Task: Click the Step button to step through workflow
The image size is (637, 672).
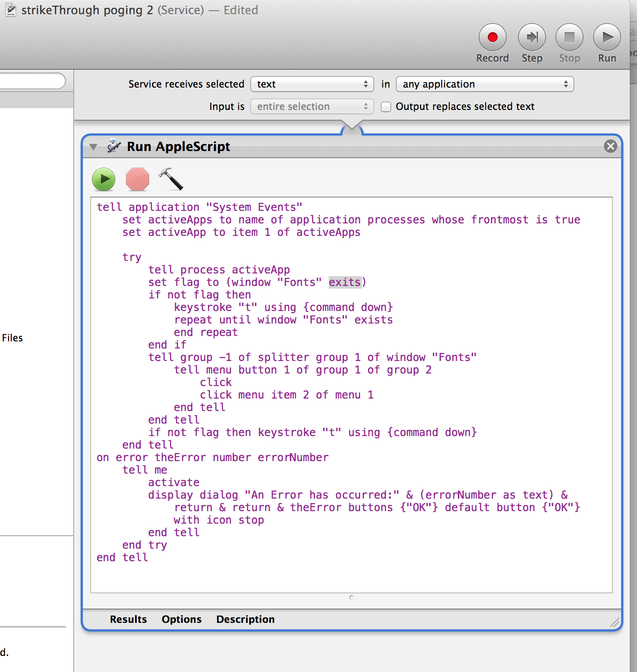Action: pos(532,38)
